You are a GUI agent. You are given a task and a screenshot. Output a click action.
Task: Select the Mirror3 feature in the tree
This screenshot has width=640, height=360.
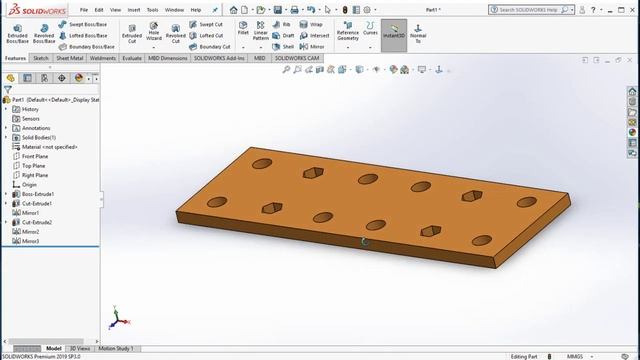click(26, 241)
